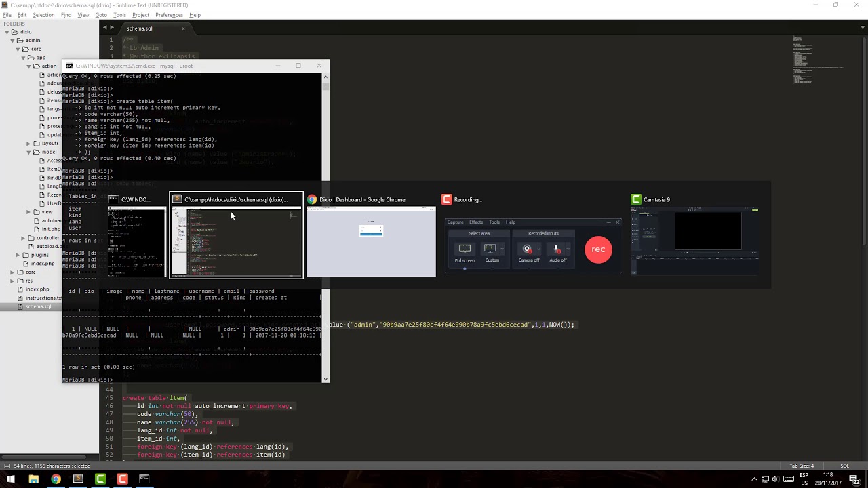Close the schema.sql tab with its x
Viewport: 868px width, 488px height.
(183, 28)
